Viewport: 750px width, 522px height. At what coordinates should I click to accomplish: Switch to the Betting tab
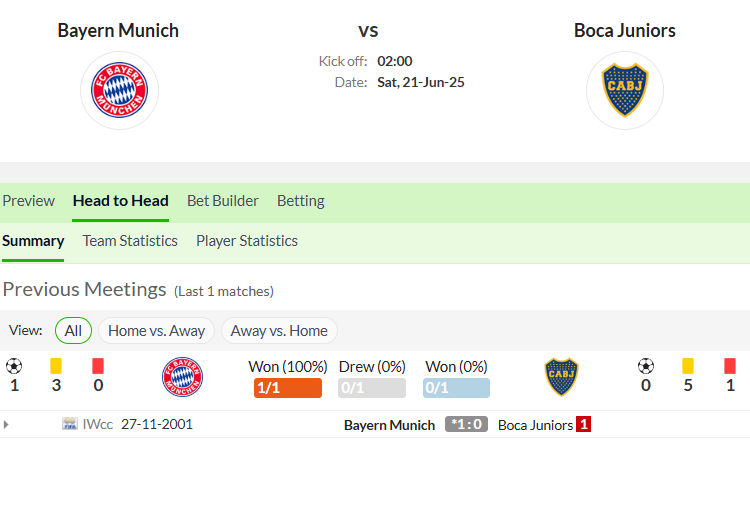coord(301,200)
